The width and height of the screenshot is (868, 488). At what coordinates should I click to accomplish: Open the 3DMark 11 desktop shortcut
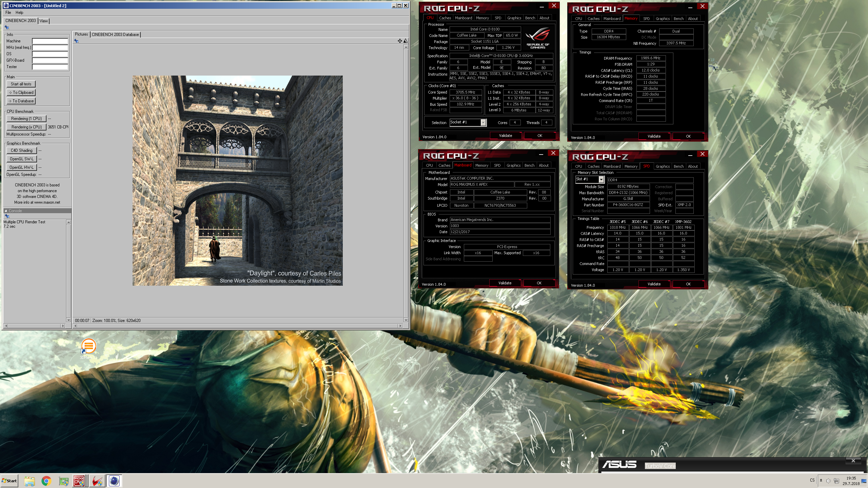pos(88,348)
